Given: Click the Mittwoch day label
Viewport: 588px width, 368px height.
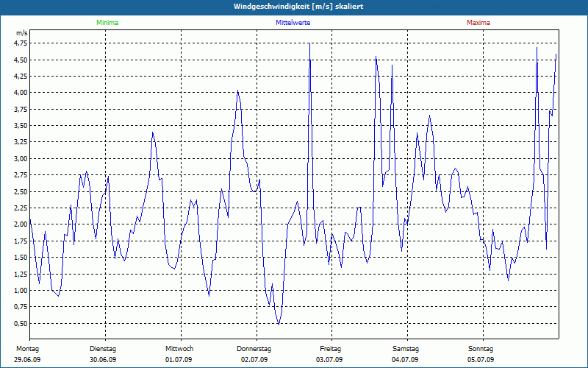Looking at the screenshot, I should [179, 349].
